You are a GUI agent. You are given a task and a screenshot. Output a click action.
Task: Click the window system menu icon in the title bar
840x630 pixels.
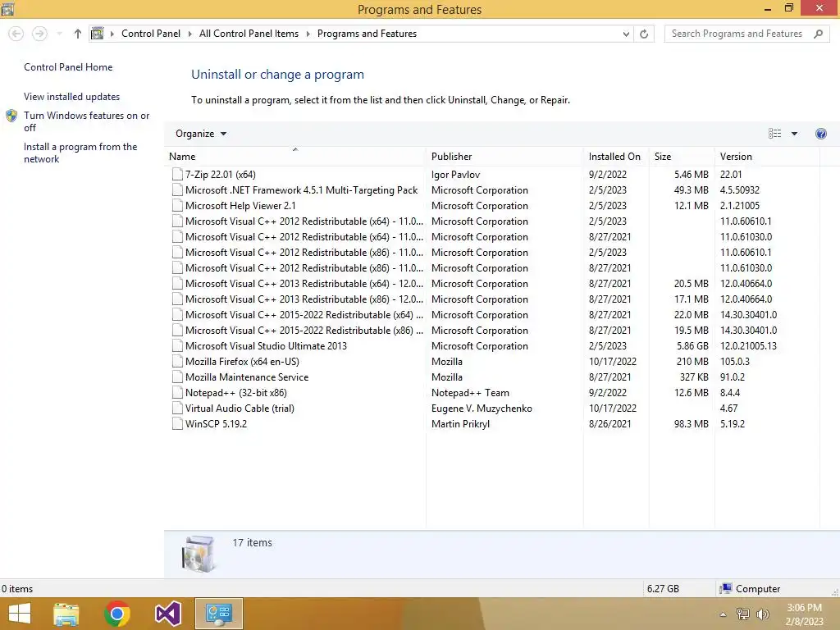point(7,8)
